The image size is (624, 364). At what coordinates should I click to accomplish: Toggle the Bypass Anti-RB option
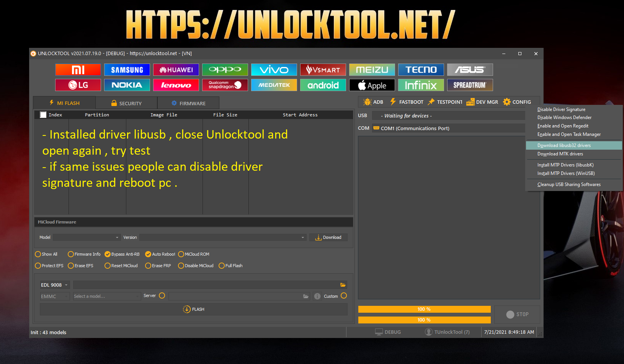(122, 254)
